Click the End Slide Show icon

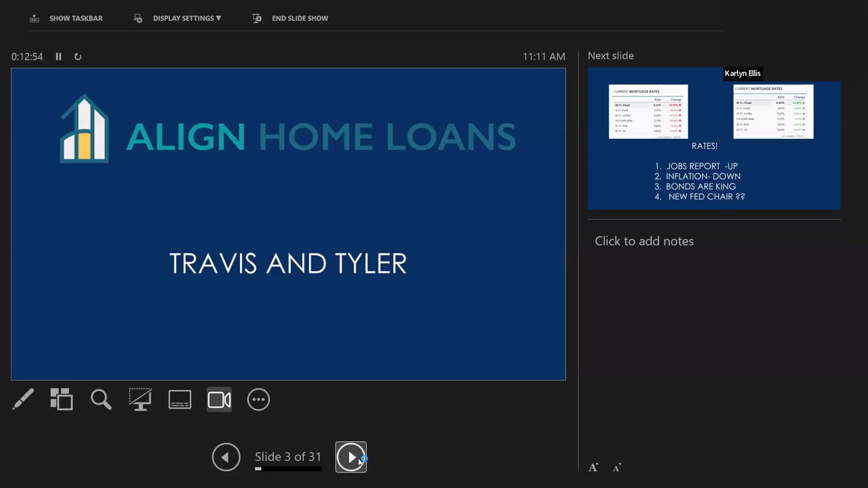tap(257, 18)
